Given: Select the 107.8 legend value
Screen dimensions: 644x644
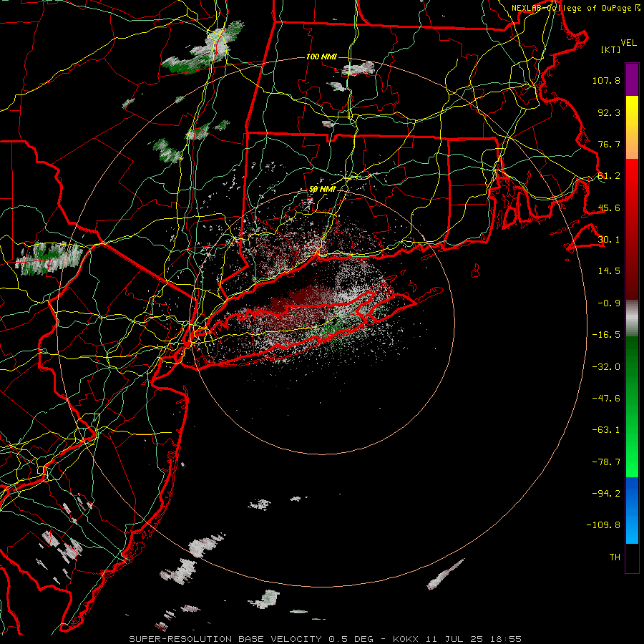Looking at the screenshot, I should (606, 80).
